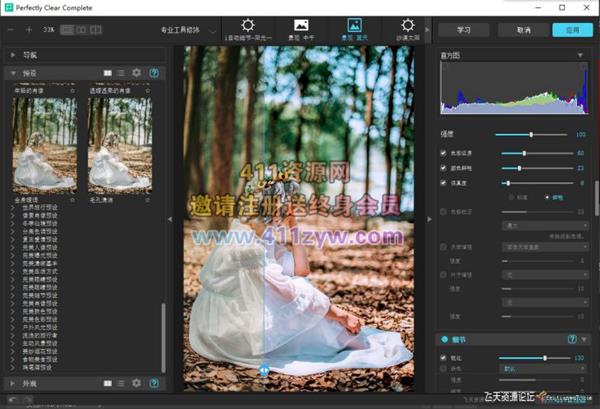
Task: Open the 专业工具细饰 dropdown arrow
Action: click(x=210, y=30)
